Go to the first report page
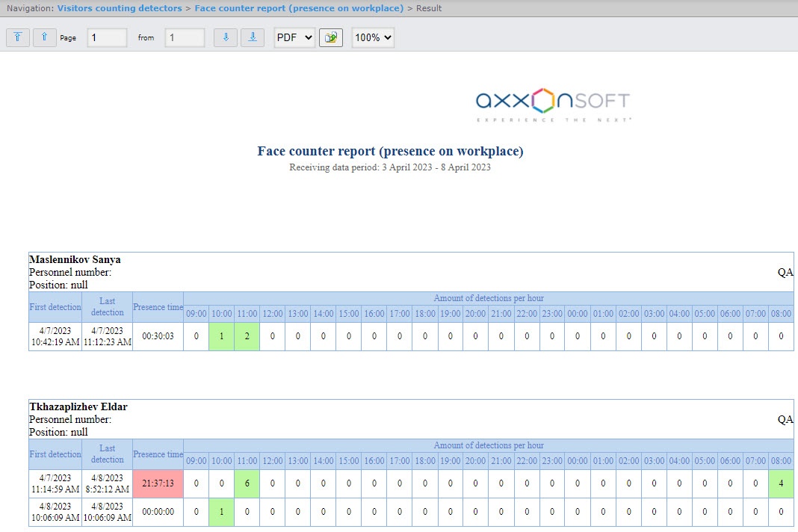The height and width of the screenshot is (532, 798). 18,37
